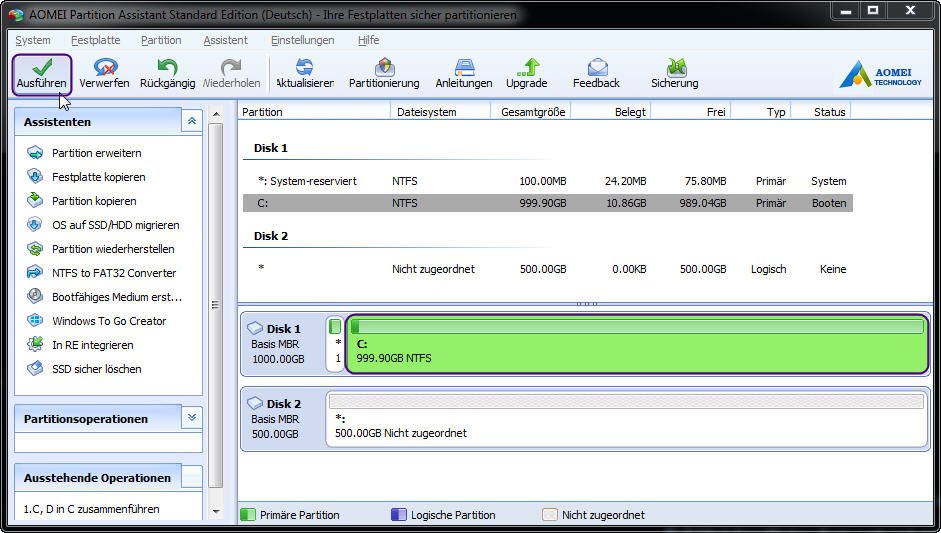
Task: Click the Logische Partition blue legend swatch
Action: point(398,515)
